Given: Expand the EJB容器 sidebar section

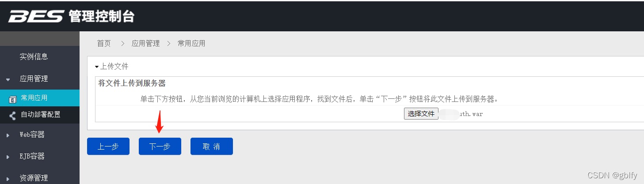Looking at the screenshot, I should [x=8, y=157].
